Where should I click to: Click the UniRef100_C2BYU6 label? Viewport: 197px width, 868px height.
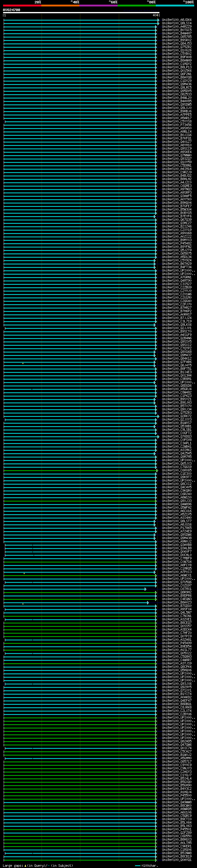177,714
